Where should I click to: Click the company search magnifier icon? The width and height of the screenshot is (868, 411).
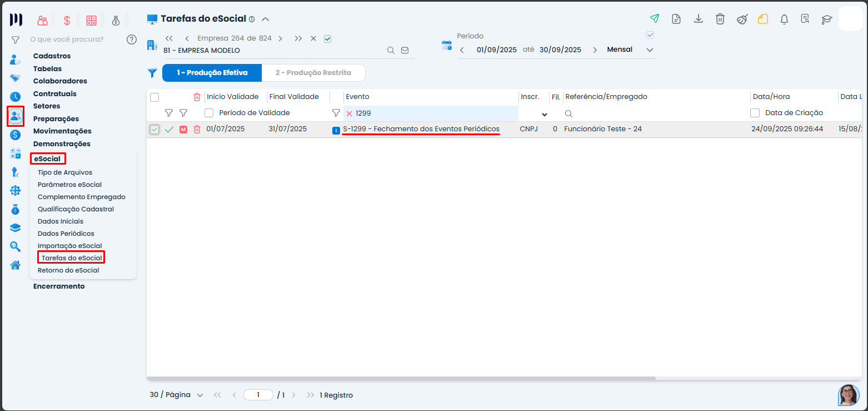coord(391,50)
